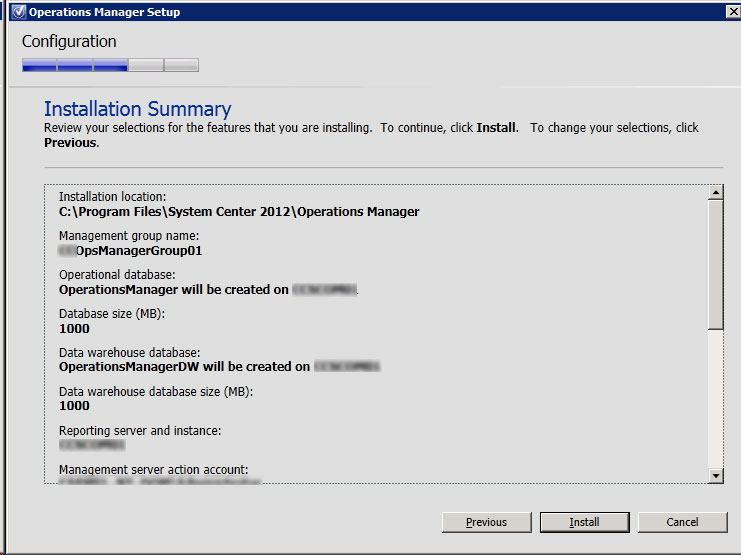
Task: Click the Configuration progress bar
Action: 110,65
